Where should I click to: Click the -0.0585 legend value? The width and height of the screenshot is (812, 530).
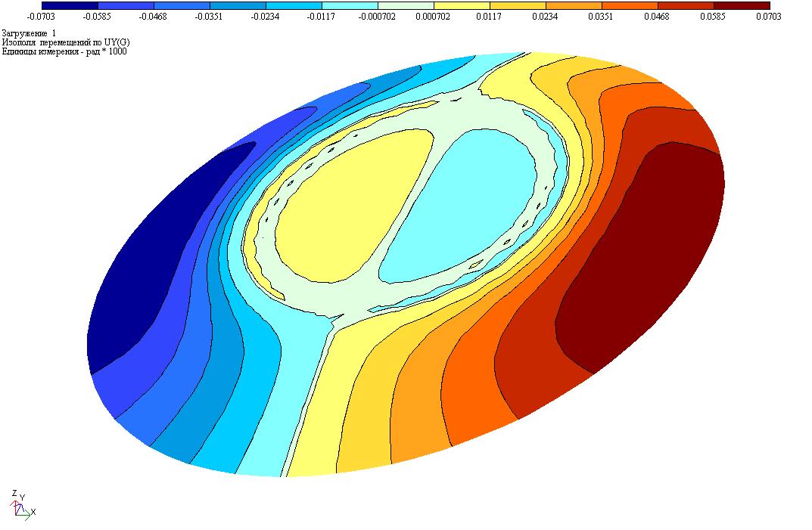(x=97, y=17)
